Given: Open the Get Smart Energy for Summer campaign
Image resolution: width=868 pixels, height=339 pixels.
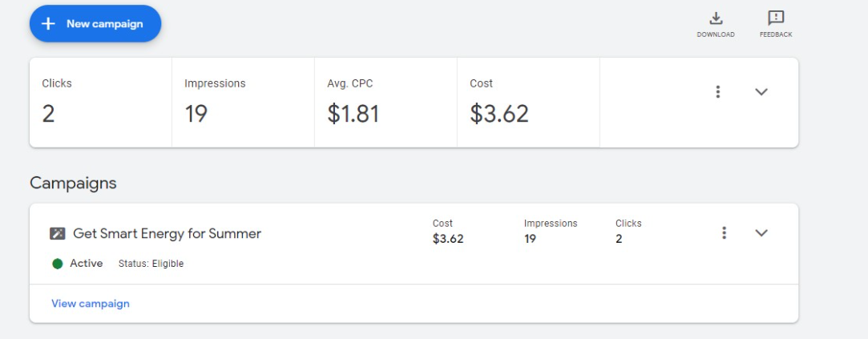Looking at the screenshot, I should click(x=167, y=234).
